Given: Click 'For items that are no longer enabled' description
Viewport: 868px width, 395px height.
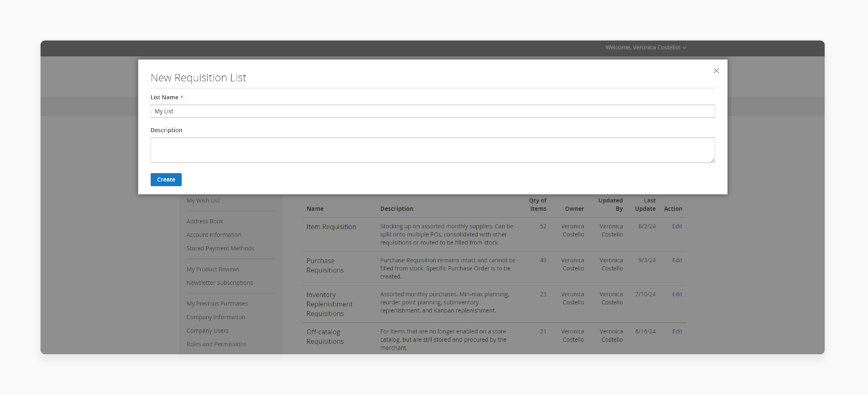Looking at the screenshot, I should [x=443, y=340].
